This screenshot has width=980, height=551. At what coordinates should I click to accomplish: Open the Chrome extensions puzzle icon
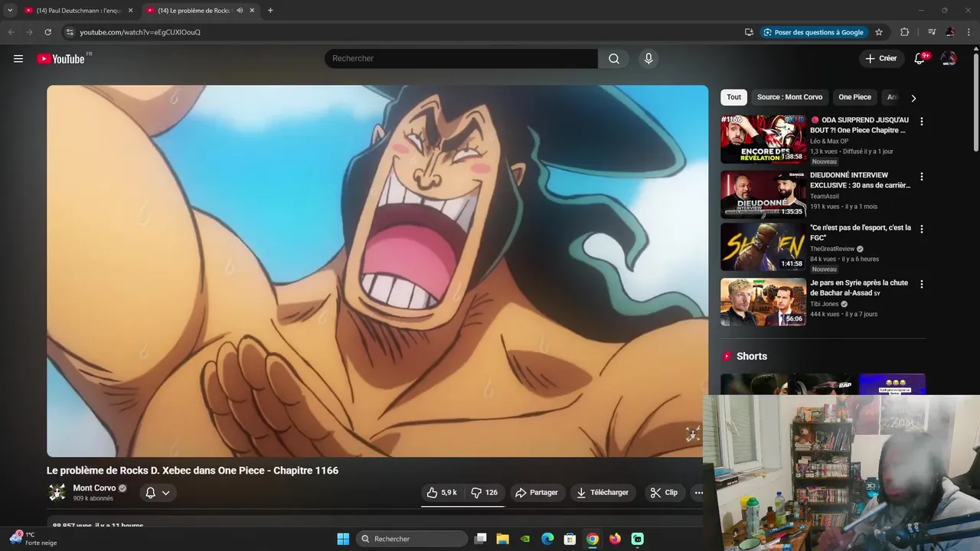pyautogui.click(x=905, y=32)
